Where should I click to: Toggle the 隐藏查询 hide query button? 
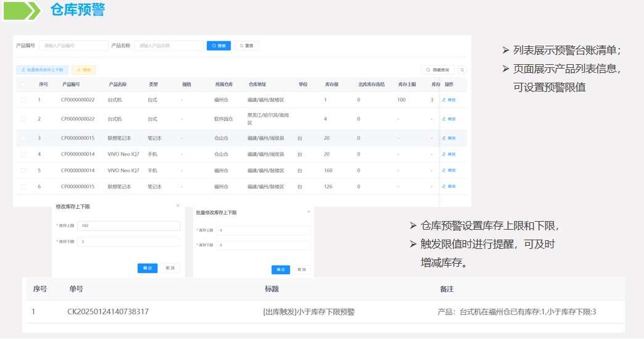point(437,70)
